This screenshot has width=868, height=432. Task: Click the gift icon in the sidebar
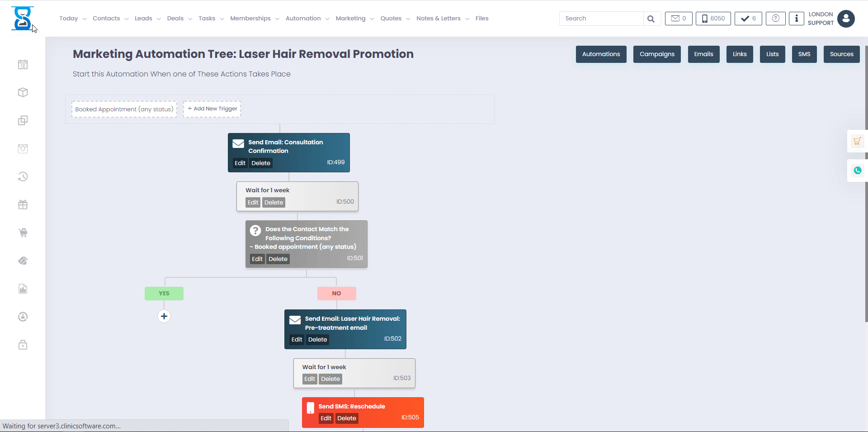23,204
